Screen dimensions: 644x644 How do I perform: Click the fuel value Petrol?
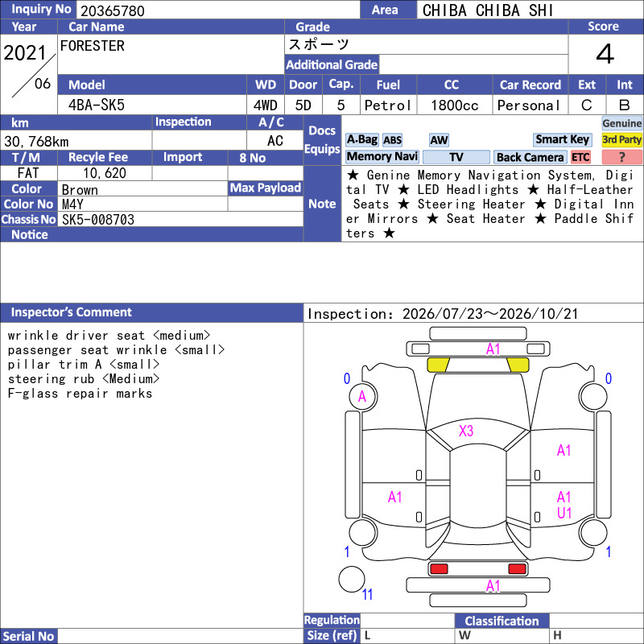[x=388, y=105]
